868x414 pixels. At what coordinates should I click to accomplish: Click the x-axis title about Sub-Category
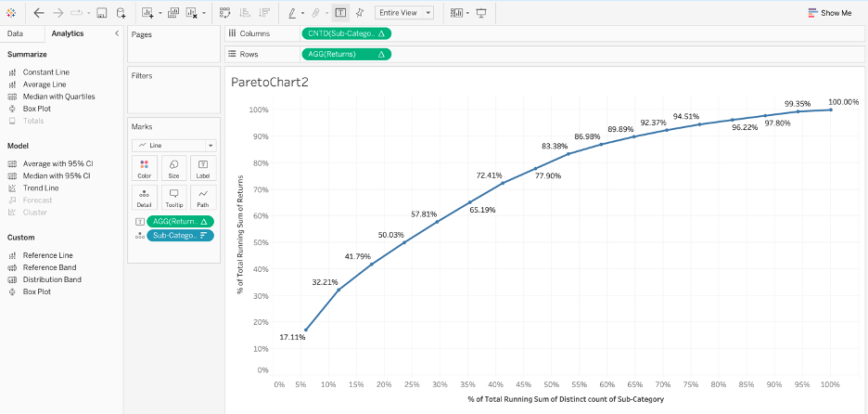pos(566,399)
